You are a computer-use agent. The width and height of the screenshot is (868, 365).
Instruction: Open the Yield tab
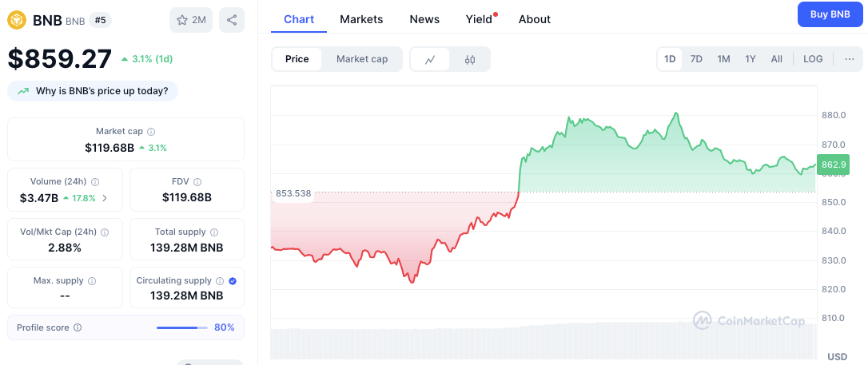[x=480, y=19]
